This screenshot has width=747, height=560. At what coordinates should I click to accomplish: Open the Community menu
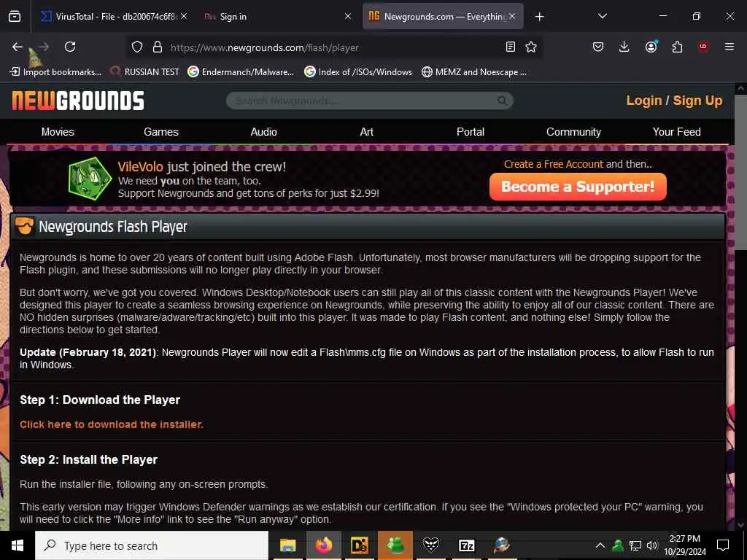click(573, 132)
